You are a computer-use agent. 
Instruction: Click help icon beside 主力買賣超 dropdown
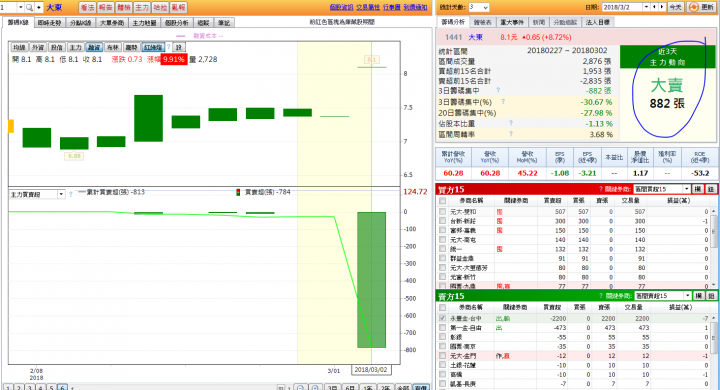(x=70, y=194)
